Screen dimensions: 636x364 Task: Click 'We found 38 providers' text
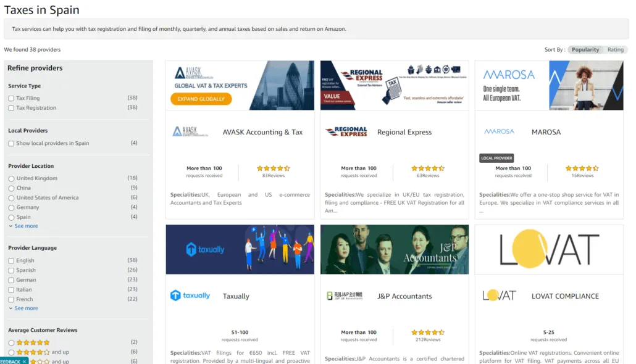tap(32, 49)
